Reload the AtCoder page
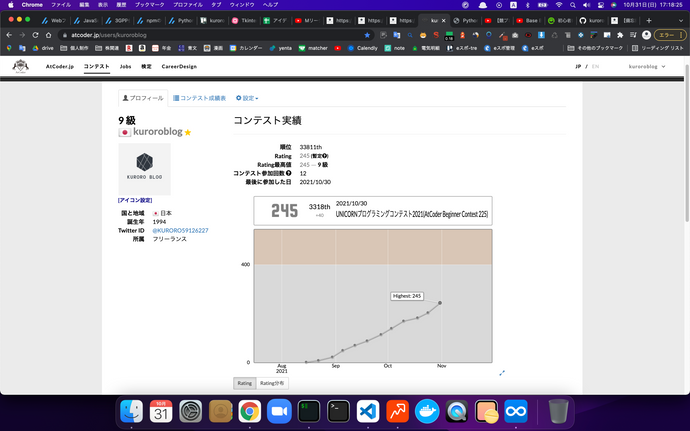Screen dimensions: 690x431 (35, 35)
